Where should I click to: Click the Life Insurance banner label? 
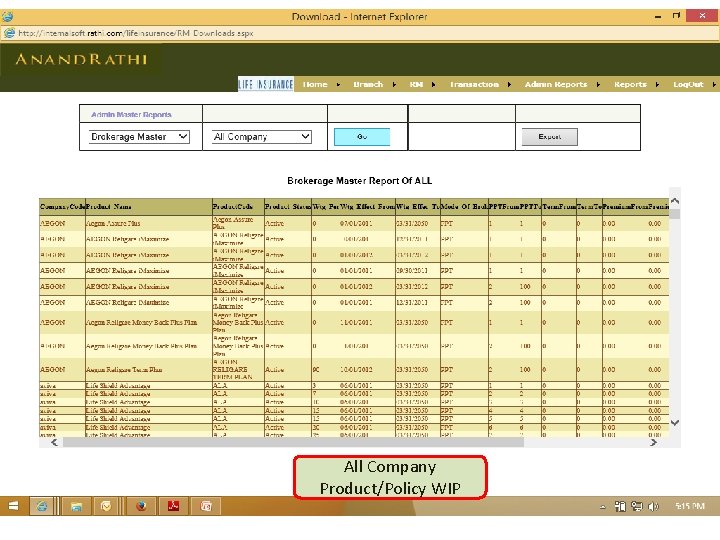point(266,84)
